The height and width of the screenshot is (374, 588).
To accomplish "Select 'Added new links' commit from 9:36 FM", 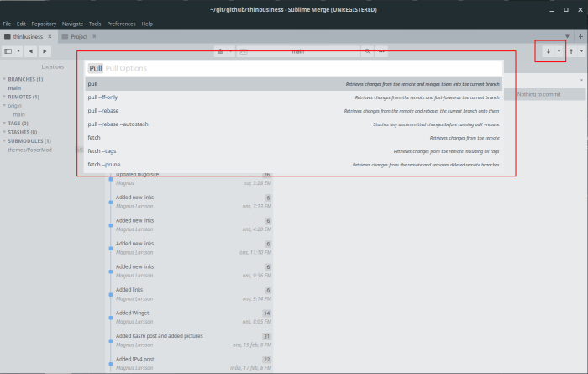I will 189,271.
